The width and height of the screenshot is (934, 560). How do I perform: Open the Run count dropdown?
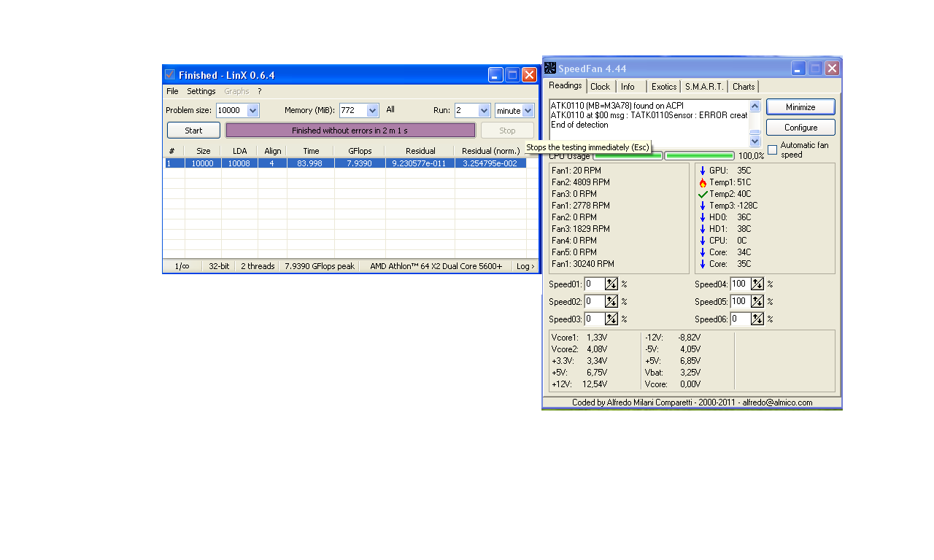pos(484,111)
